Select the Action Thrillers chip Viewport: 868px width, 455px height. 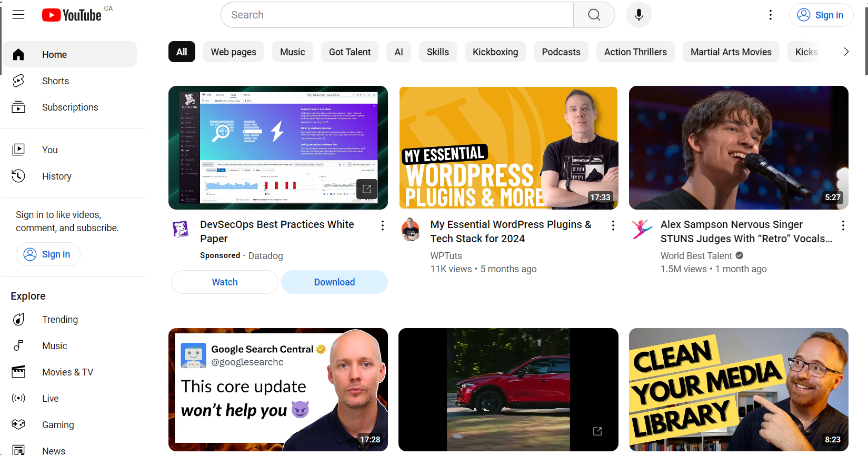pyautogui.click(x=635, y=52)
